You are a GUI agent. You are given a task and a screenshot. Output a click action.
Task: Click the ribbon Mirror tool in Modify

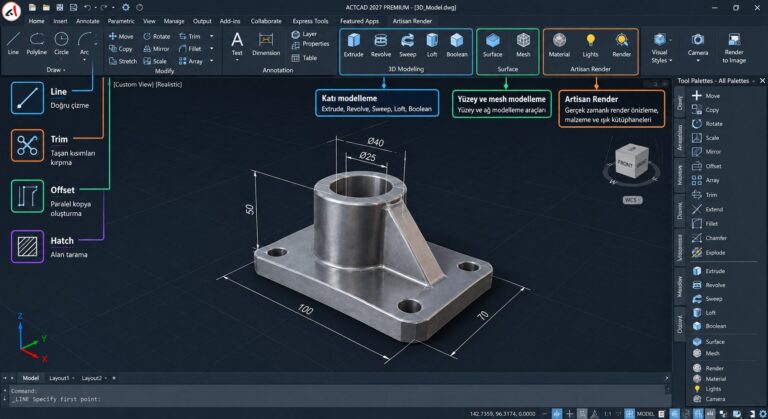[156, 49]
